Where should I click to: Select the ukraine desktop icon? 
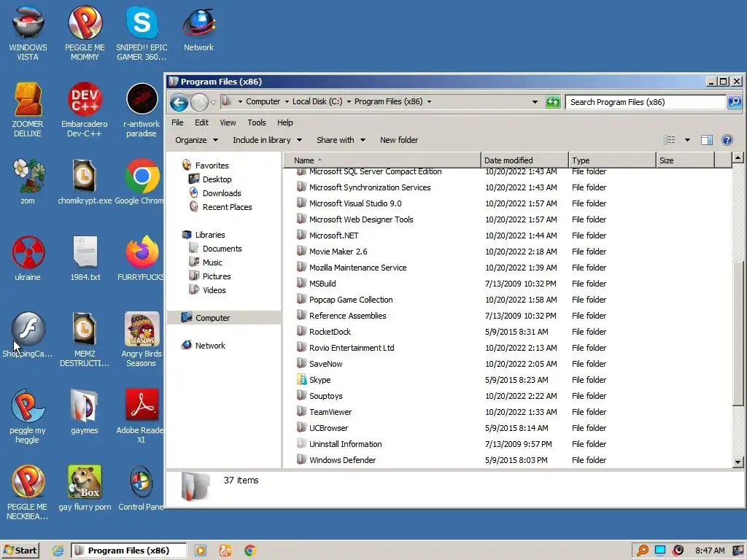click(28, 258)
